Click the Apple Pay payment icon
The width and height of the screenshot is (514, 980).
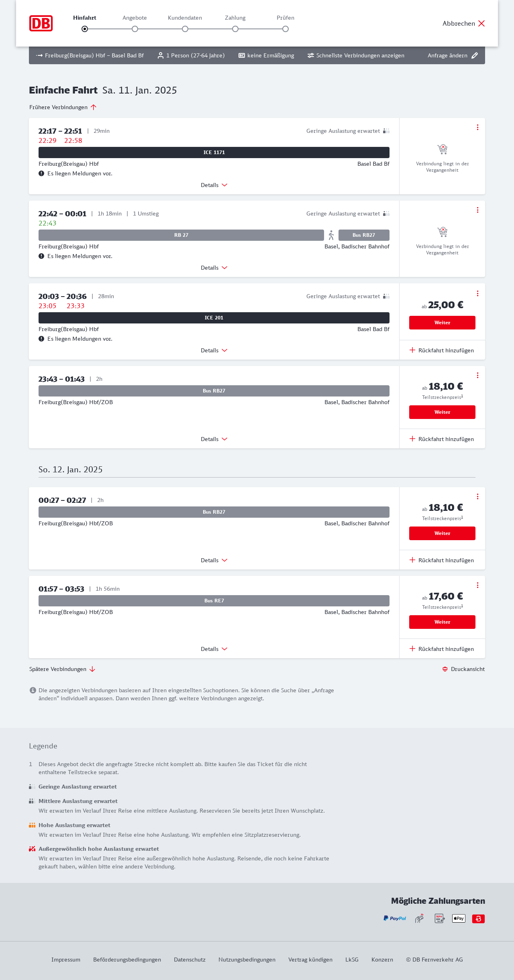tap(459, 918)
